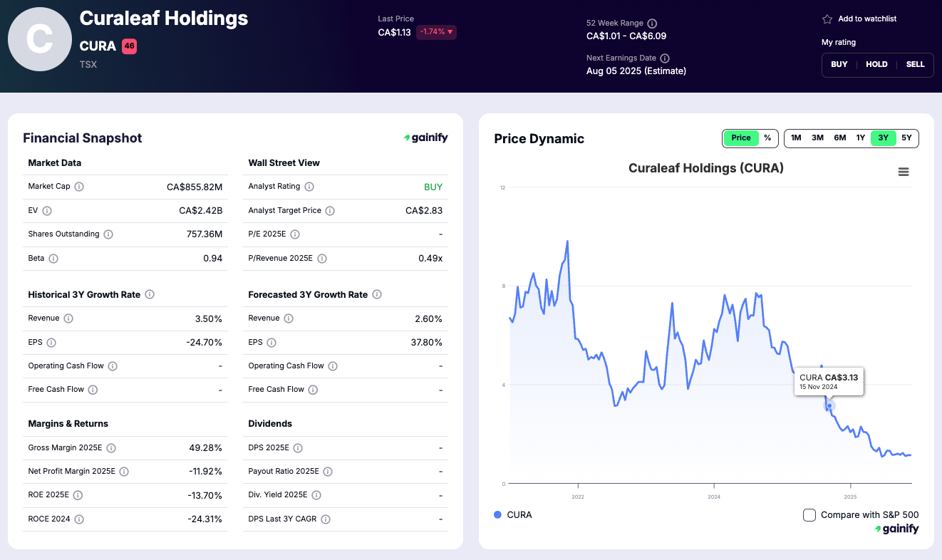Viewport: 942px width, 560px height.
Task: Click info icon beside DPS 2025E
Action: point(298,448)
